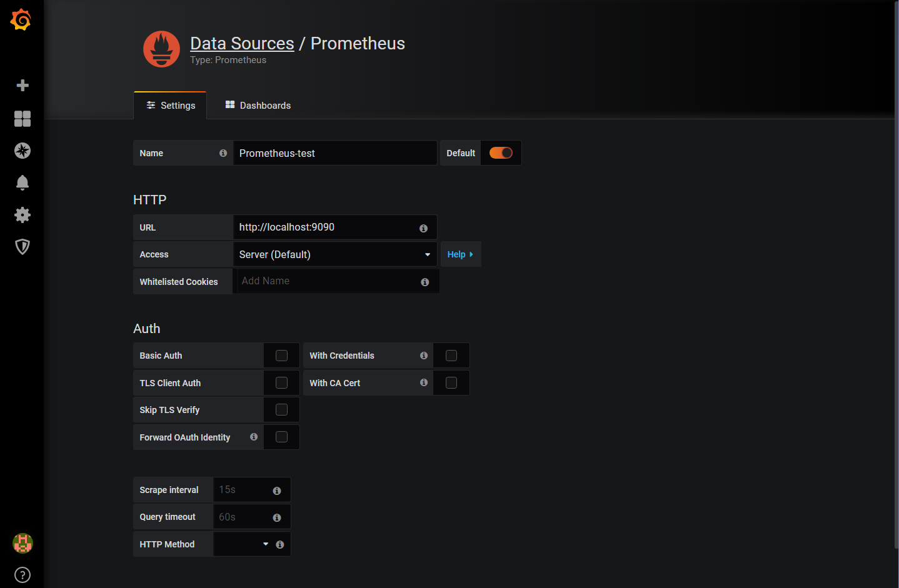This screenshot has width=899, height=588.
Task: Click the 'Basic Auth' label
Action: tap(161, 356)
